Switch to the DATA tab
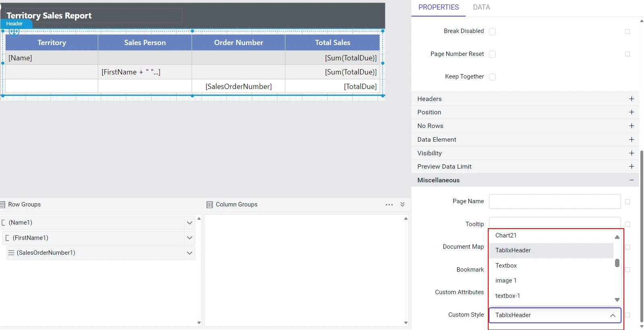Viewport: 644px width, 330px height. (481, 7)
